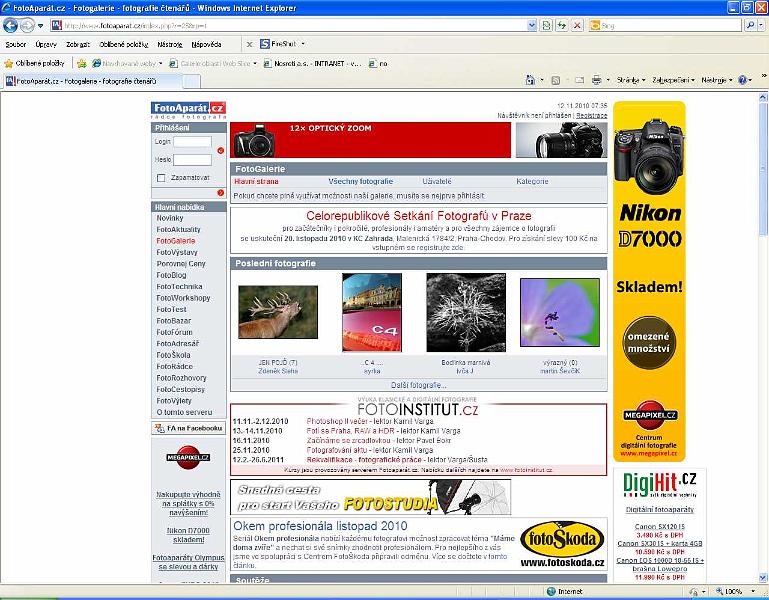Click the Read mail envelope icon
The height and width of the screenshot is (600, 769).
(x=580, y=80)
